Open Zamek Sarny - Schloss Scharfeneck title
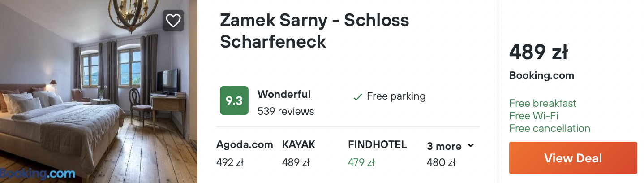 point(314,30)
